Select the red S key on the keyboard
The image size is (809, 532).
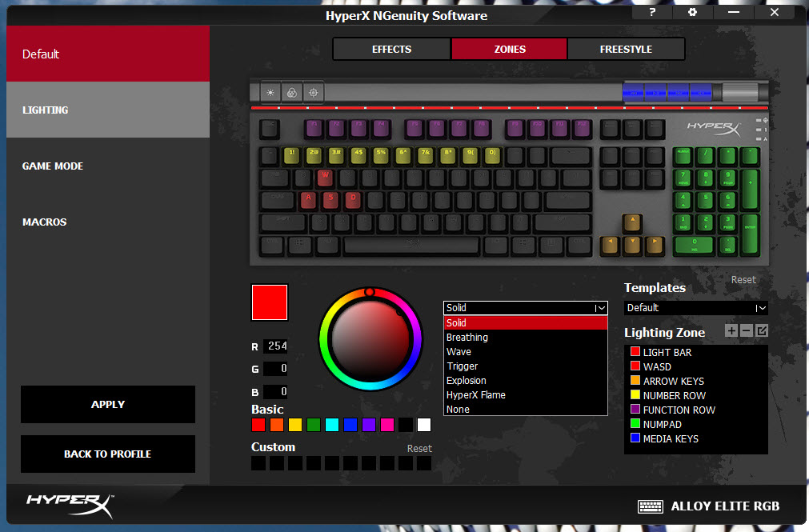330,200
